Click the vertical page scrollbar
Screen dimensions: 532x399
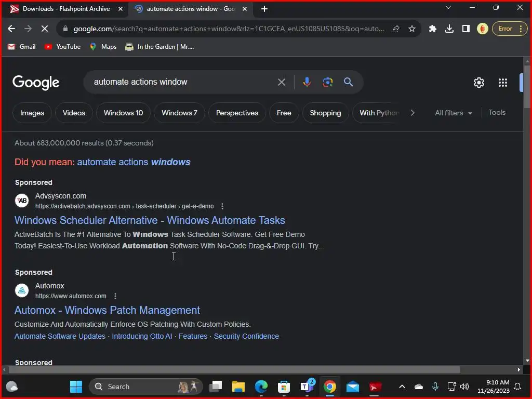pos(527,87)
